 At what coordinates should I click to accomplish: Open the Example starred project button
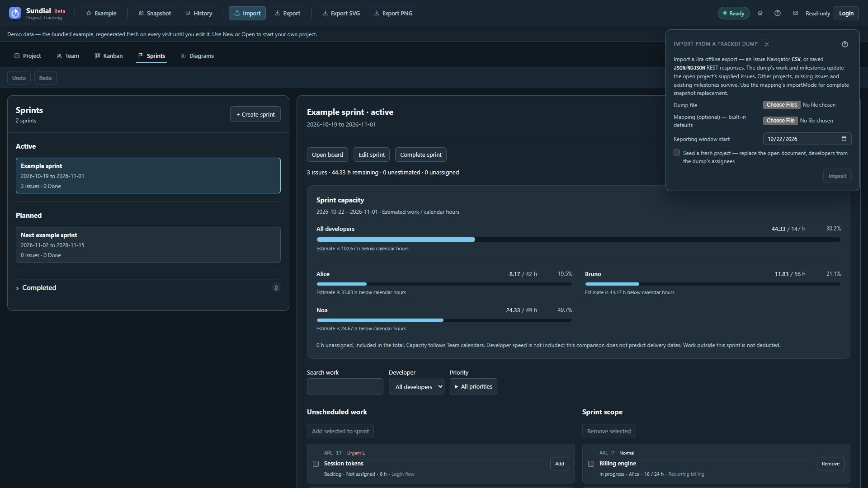pyautogui.click(x=101, y=13)
